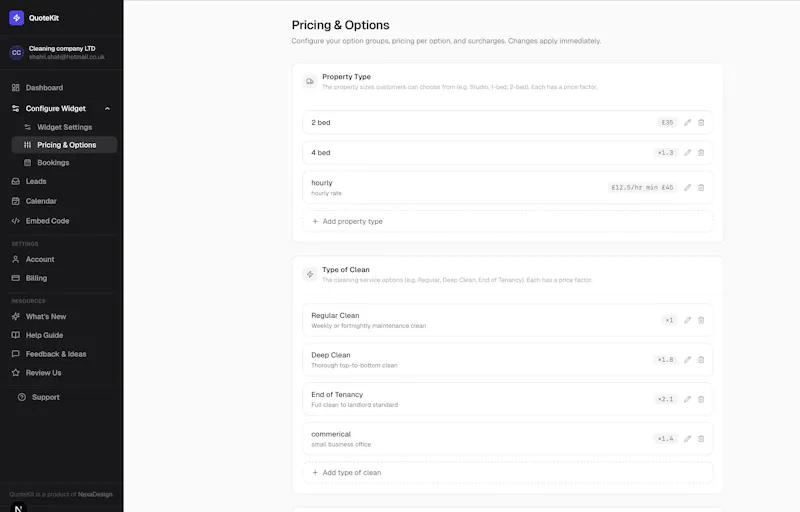
Task: Go to Widget Settings
Action: [x=64, y=127]
